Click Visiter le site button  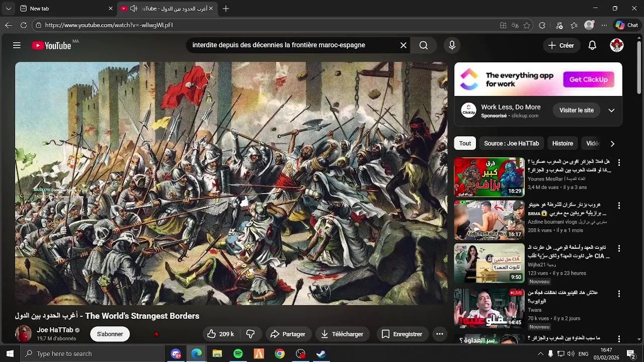click(x=577, y=110)
